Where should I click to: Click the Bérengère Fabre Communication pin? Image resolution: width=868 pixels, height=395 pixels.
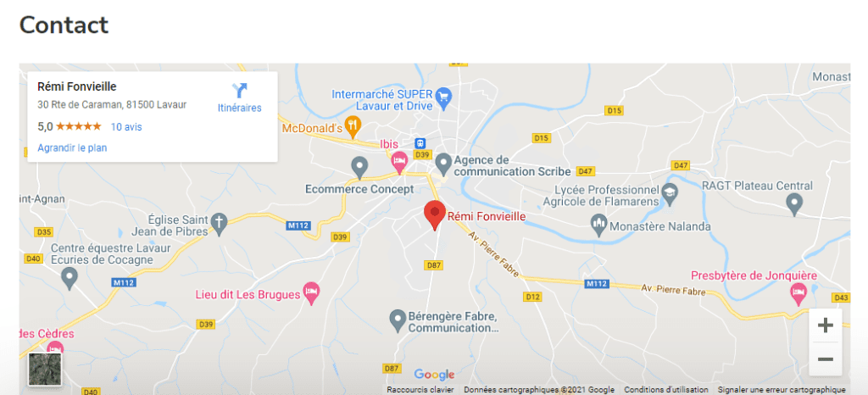[x=397, y=321]
